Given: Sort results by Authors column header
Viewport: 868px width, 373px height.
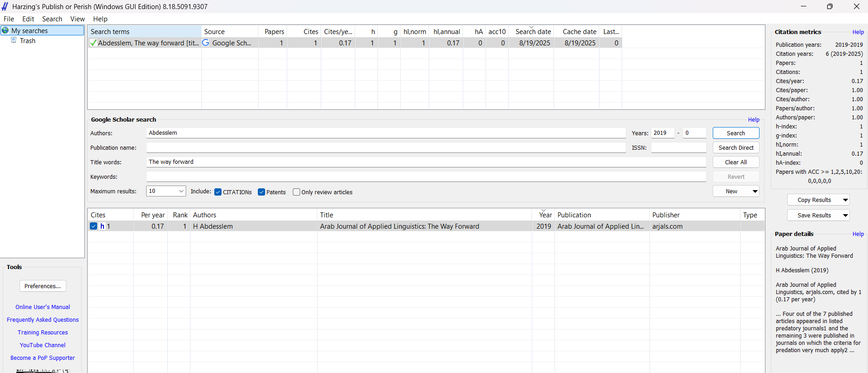Looking at the screenshot, I should (253, 215).
